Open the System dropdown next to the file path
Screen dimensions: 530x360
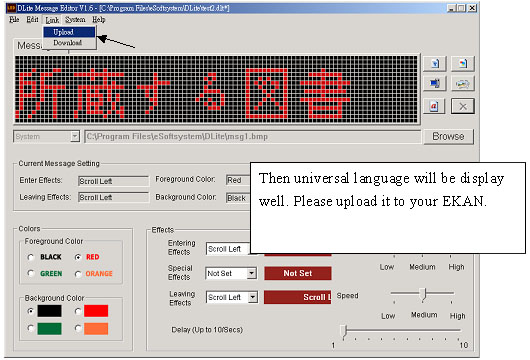tap(75, 137)
